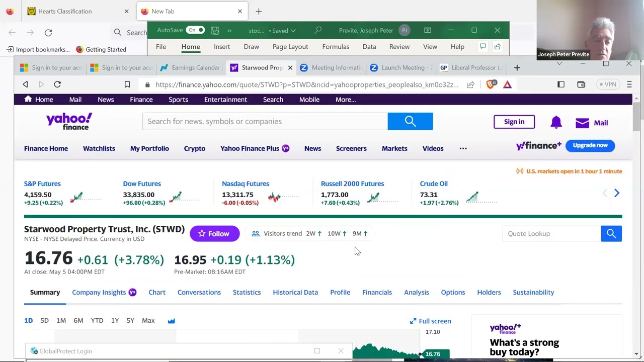Image resolution: width=644 pixels, height=362 pixels.
Task: Click the Yahoo Finance logo
Action: tap(69, 121)
